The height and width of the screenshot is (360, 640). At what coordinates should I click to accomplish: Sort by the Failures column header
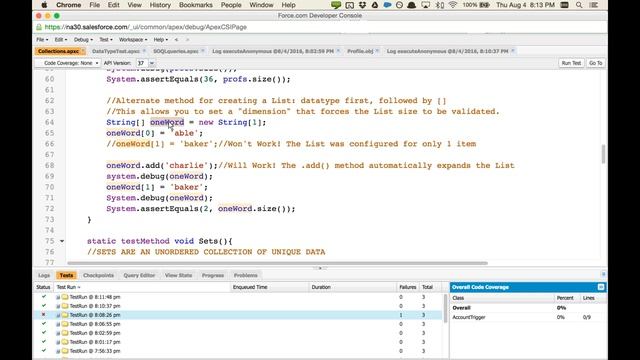coord(407,287)
